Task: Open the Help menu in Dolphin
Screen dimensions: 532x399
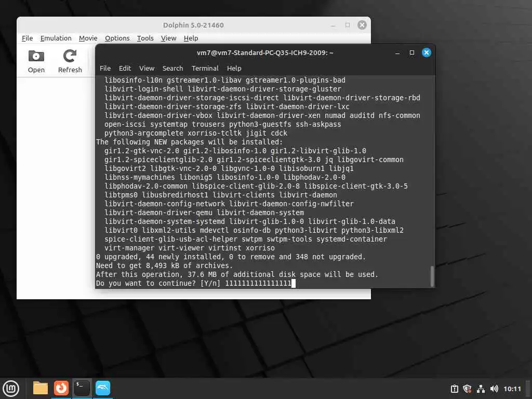Action: point(191,38)
